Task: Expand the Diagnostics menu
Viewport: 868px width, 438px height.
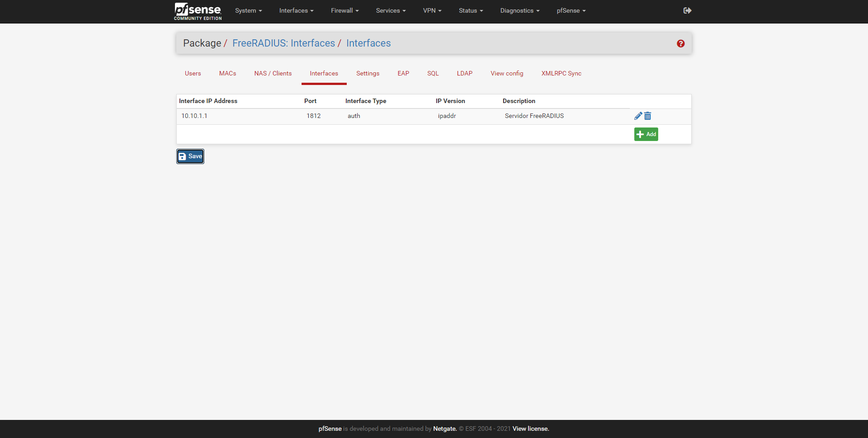Action: [519, 10]
